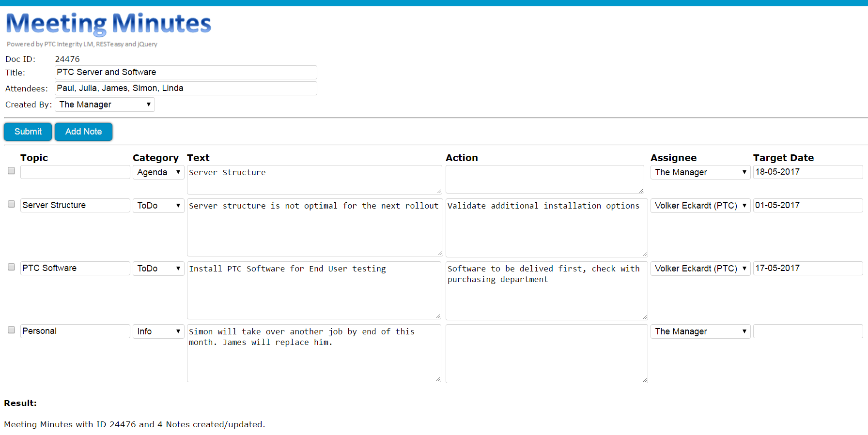
Task: Click the empty Target Date field in Personal row
Action: point(808,331)
